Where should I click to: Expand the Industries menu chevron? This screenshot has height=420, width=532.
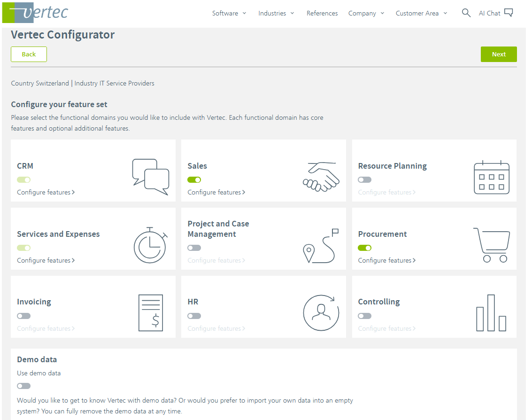[x=292, y=13]
